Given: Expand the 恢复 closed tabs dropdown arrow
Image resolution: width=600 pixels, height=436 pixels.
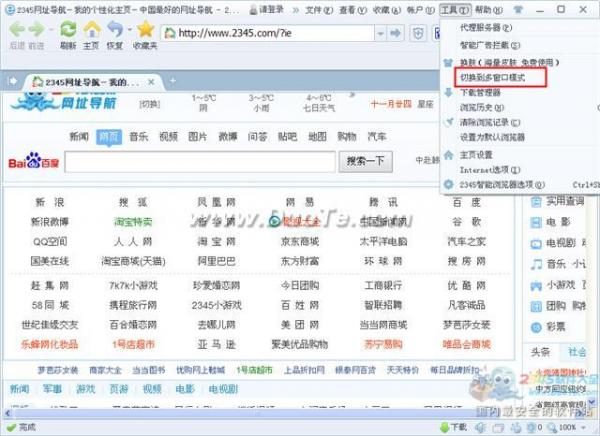Looking at the screenshot, I should (129, 29).
